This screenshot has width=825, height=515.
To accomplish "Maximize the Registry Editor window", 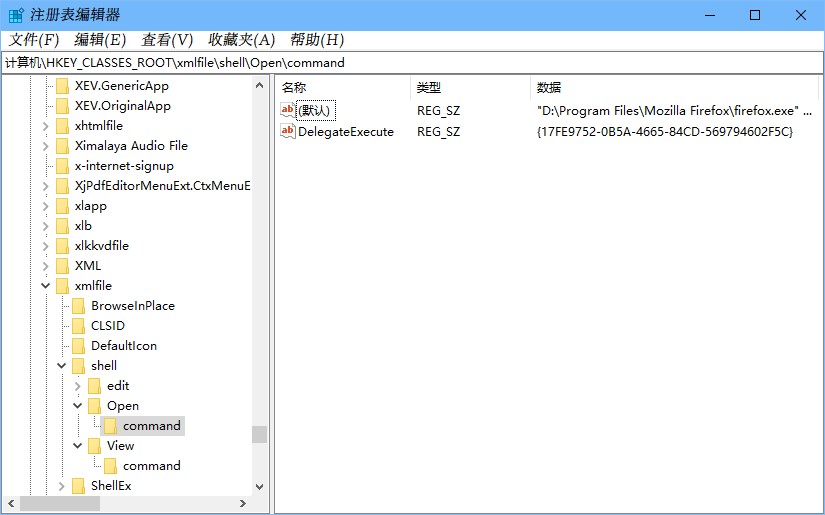I will (755, 15).
